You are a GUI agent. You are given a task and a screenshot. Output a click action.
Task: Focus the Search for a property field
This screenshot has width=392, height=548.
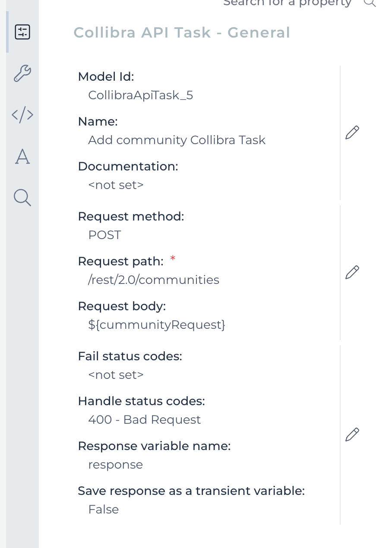(x=288, y=3)
